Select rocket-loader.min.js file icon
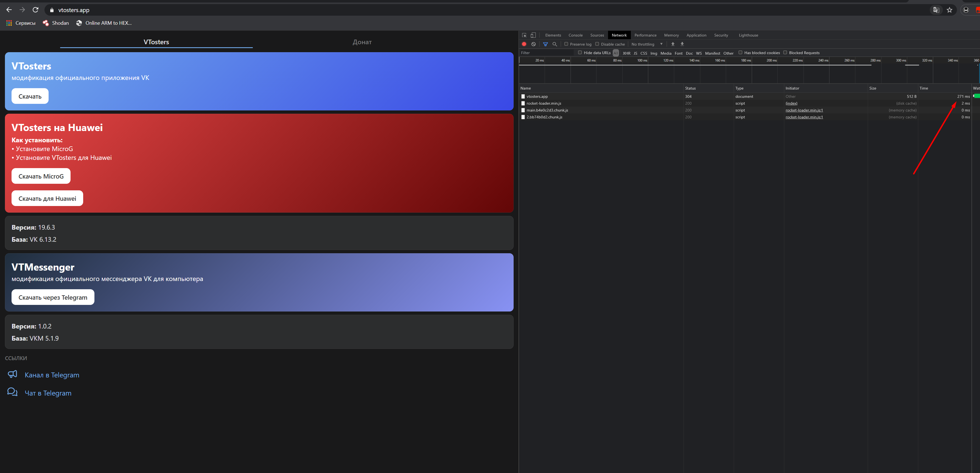Screen dimensions: 980x473 click(523, 104)
